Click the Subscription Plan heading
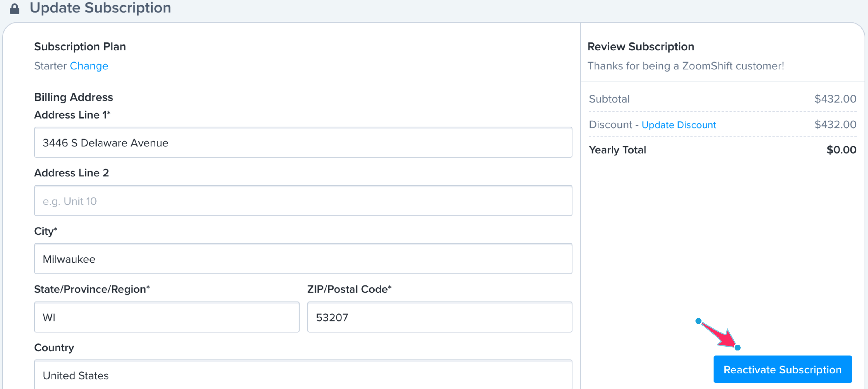This screenshot has width=868, height=389. coord(80,47)
